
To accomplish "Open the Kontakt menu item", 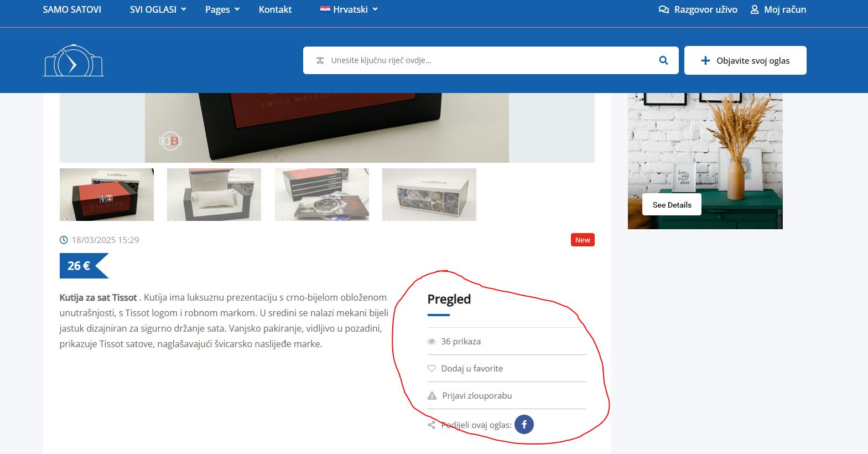I will [275, 9].
